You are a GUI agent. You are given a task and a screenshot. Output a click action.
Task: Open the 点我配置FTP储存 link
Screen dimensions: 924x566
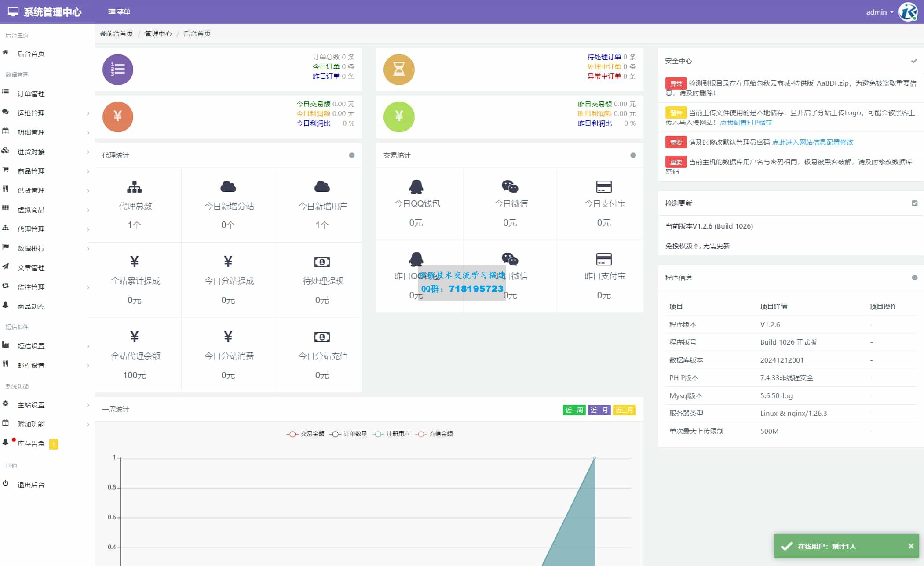click(x=745, y=122)
